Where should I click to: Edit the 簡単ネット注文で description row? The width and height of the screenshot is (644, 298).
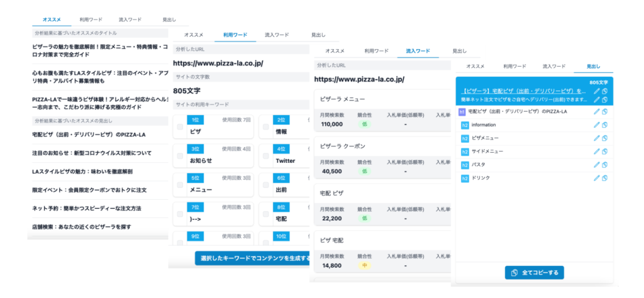tap(597, 100)
